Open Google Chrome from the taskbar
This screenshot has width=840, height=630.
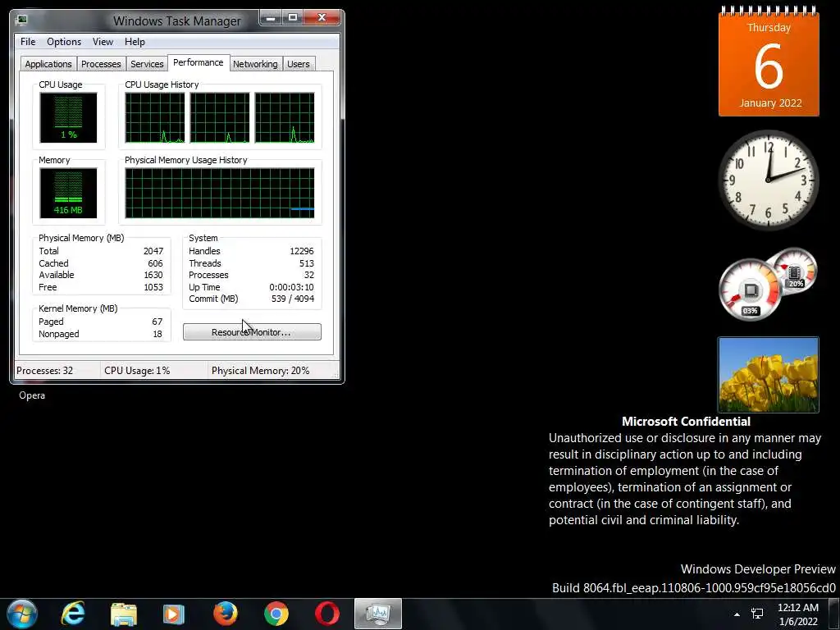click(x=276, y=614)
